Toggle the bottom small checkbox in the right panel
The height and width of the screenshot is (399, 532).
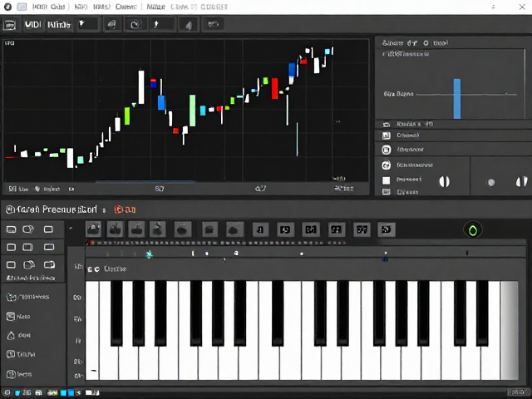click(x=386, y=192)
